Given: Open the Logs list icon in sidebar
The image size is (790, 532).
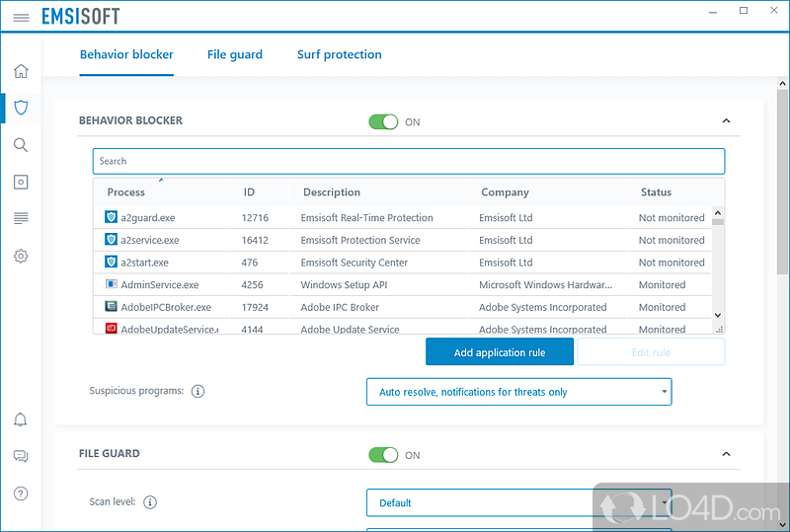Looking at the screenshot, I should [21, 218].
